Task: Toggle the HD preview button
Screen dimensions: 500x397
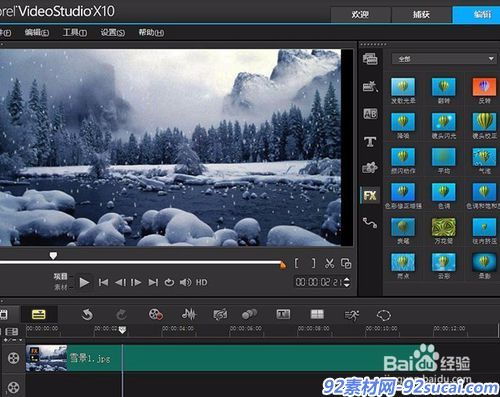Action: 201,282
